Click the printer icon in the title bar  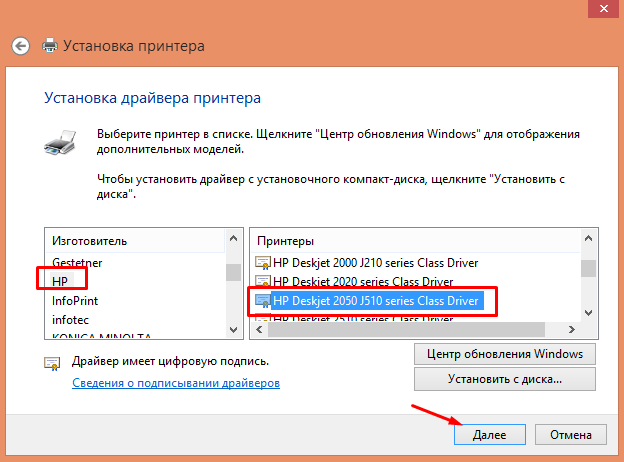50,45
